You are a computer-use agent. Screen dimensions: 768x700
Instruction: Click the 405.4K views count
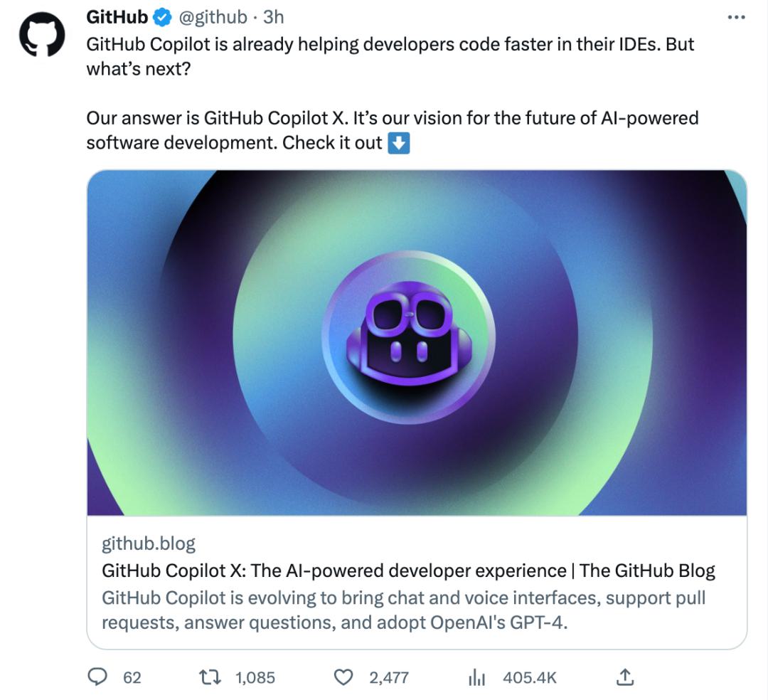pyautogui.click(x=530, y=677)
